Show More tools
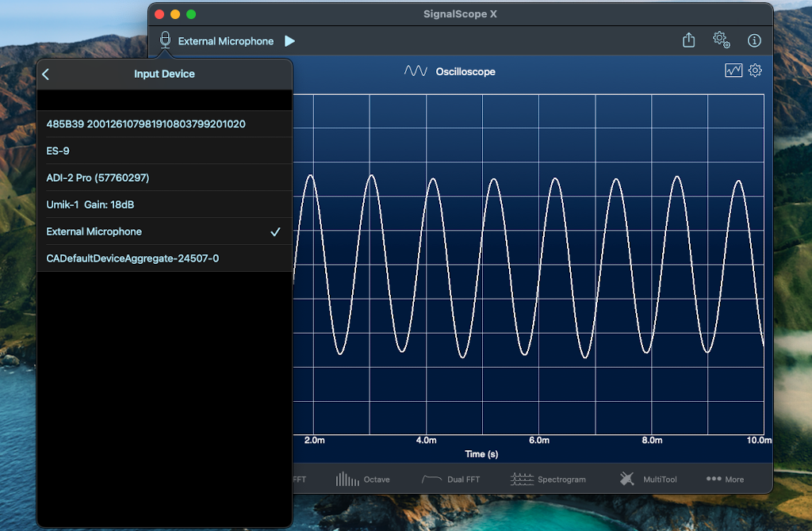 point(725,479)
